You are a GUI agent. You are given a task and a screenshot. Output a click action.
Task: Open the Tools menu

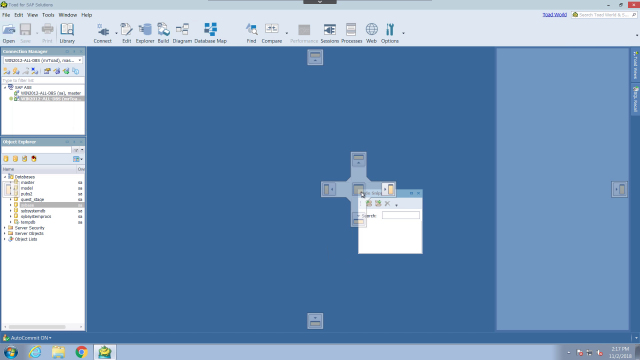tap(48, 15)
